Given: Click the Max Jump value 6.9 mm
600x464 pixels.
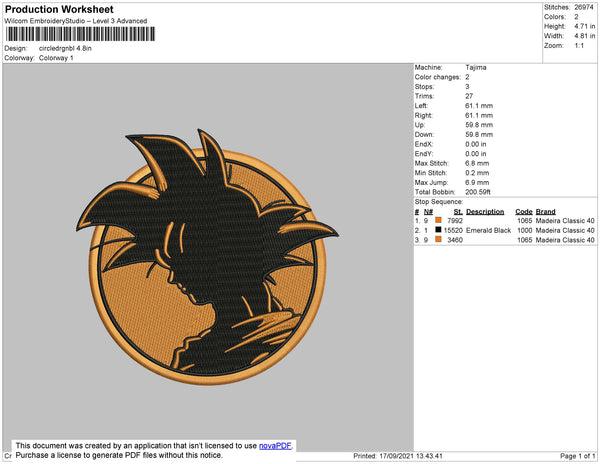Looking at the screenshot, I should point(477,182).
